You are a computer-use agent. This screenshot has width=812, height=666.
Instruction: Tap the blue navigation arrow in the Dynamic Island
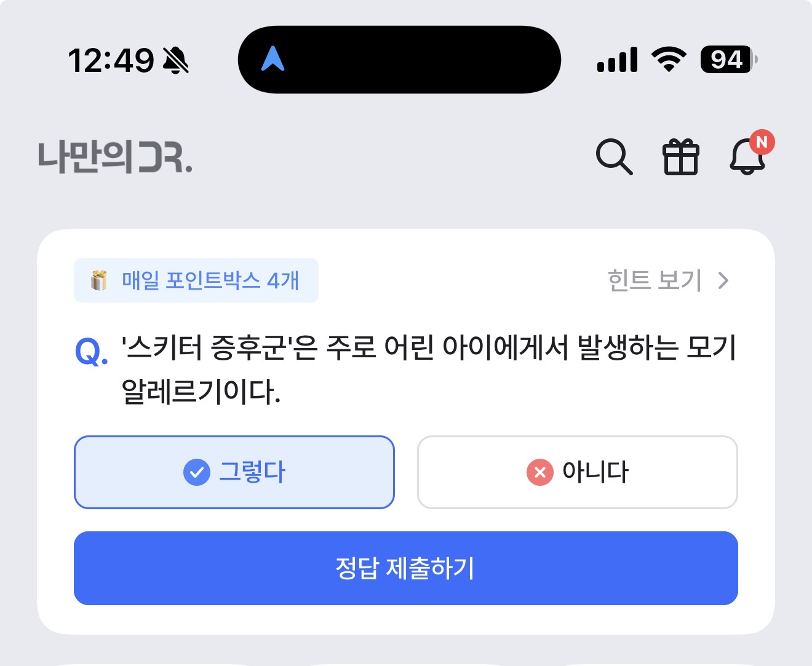click(273, 59)
